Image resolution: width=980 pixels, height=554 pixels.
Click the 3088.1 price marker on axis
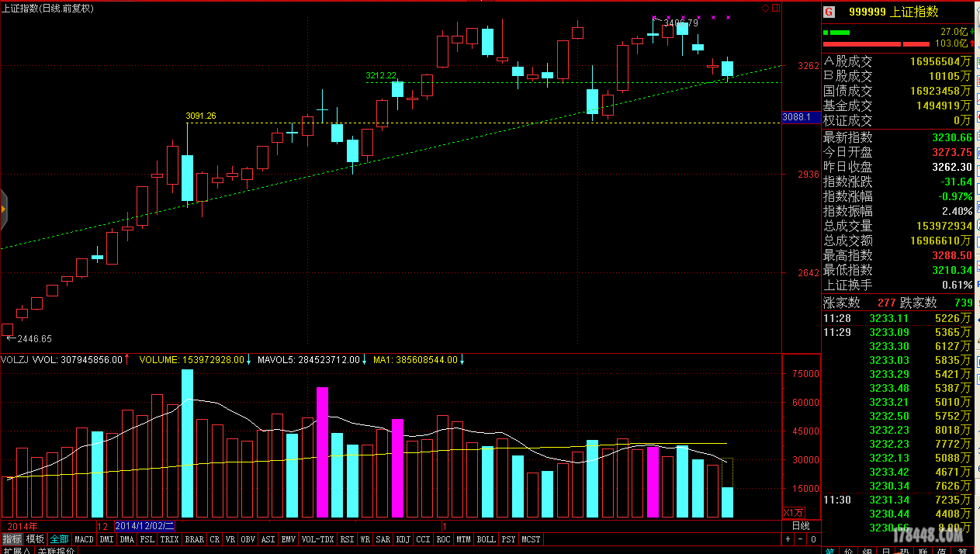click(798, 117)
